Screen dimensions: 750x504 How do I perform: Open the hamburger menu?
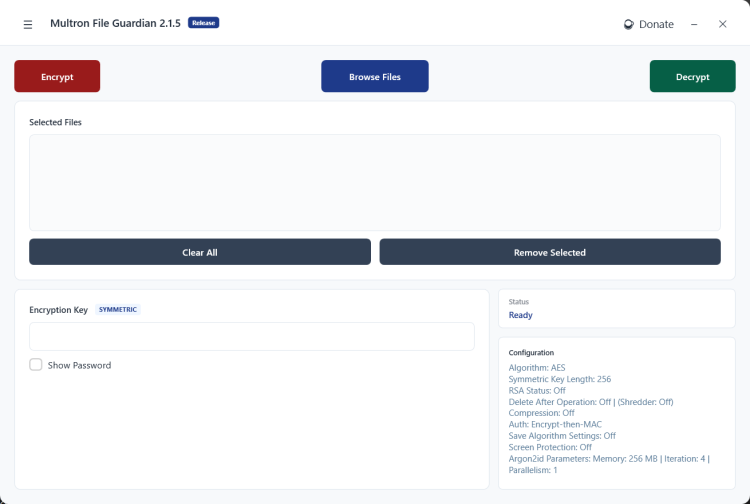(28, 24)
